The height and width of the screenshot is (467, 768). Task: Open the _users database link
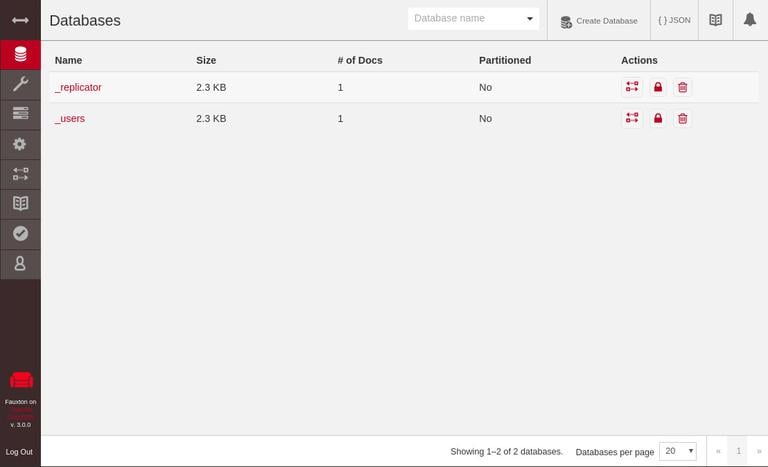(x=70, y=118)
